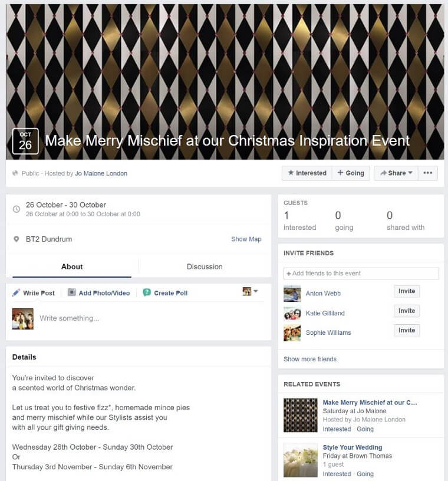Image resolution: width=448 pixels, height=481 pixels.
Task: Click the Add friends to this event field
Action: 361,274
